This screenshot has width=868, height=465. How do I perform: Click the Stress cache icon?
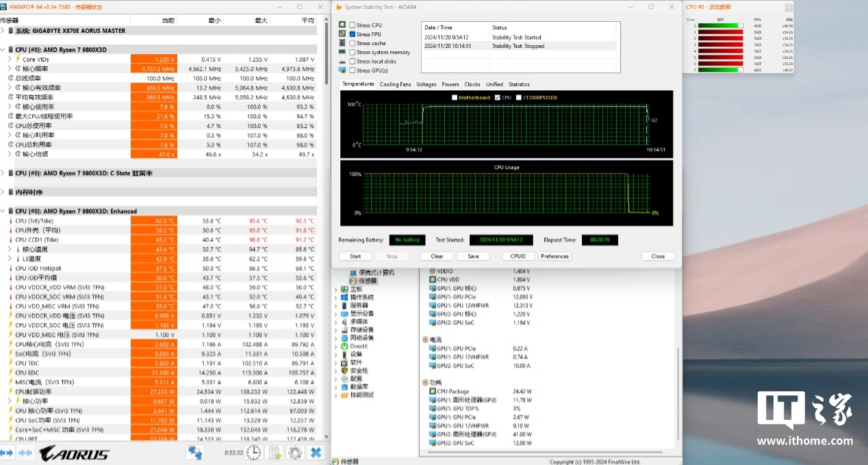coord(342,42)
